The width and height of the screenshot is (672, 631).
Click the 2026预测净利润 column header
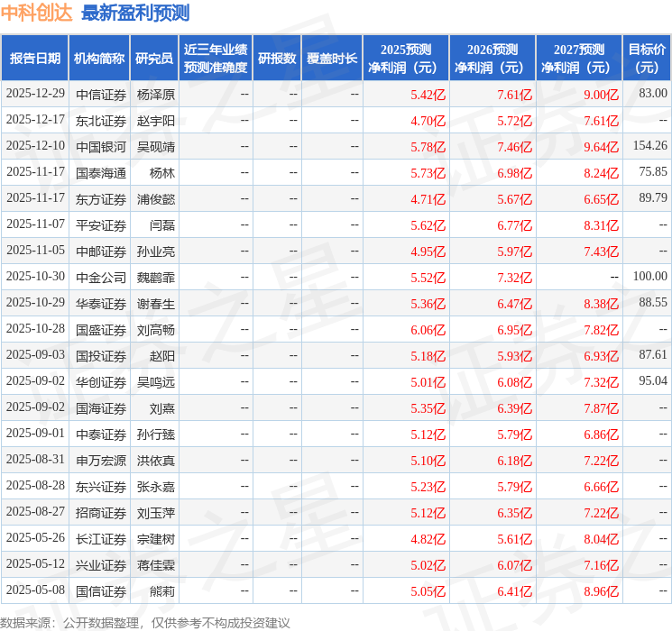pos(492,59)
